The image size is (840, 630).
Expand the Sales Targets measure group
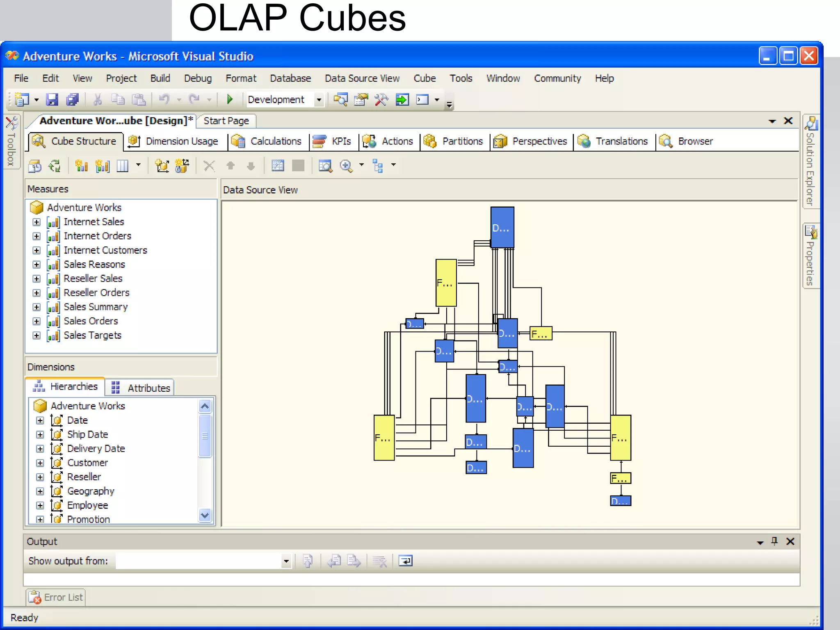coord(37,336)
